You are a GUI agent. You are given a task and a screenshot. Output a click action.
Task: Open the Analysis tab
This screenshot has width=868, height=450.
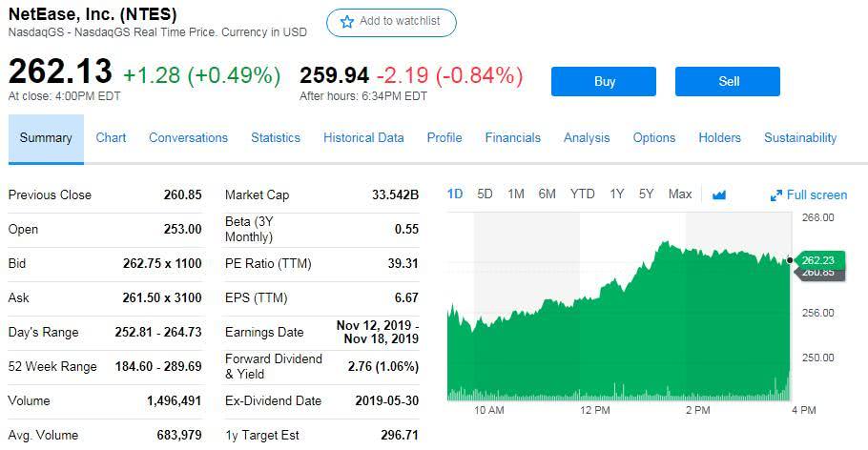[x=587, y=137]
